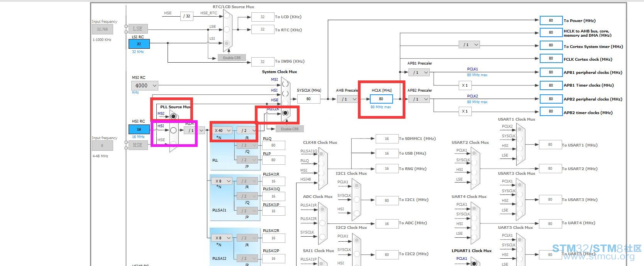Click the HSE input frequency 8 field
The height and width of the screenshot is (266, 644).
point(102,146)
